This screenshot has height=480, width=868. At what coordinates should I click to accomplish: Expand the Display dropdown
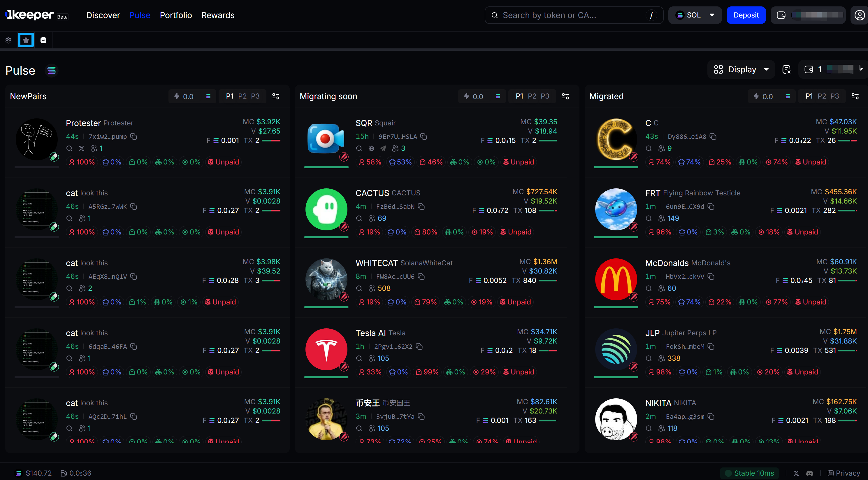click(x=741, y=69)
